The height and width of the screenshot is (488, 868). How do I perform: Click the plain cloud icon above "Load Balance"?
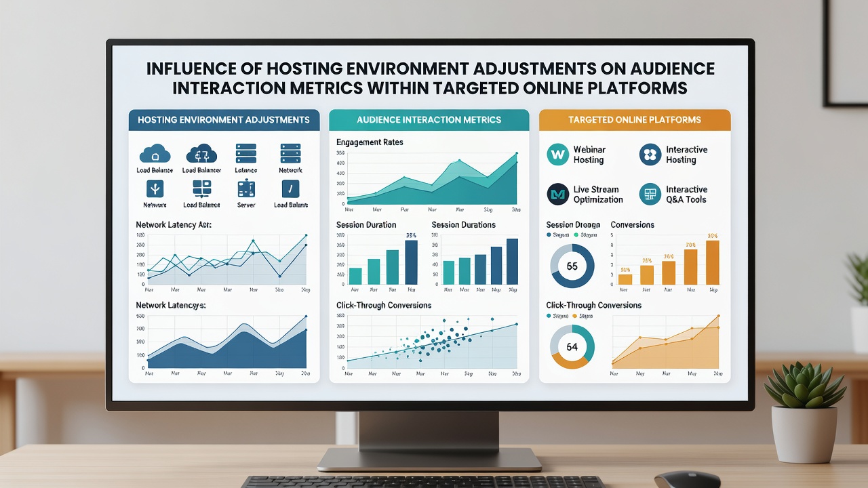click(155, 153)
